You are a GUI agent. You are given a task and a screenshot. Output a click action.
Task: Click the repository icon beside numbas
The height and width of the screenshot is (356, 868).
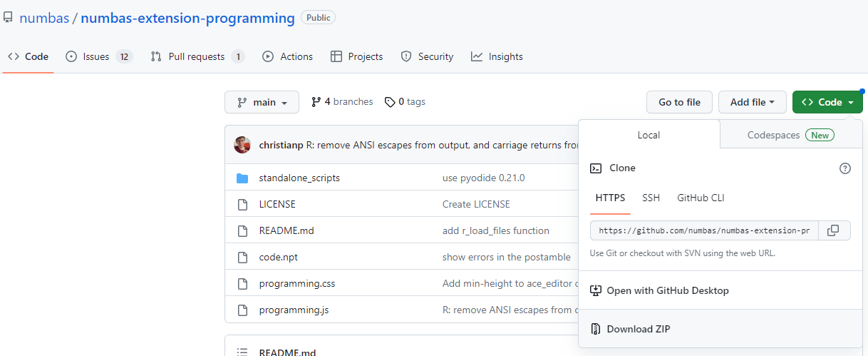pyautogui.click(x=8, y=18)
